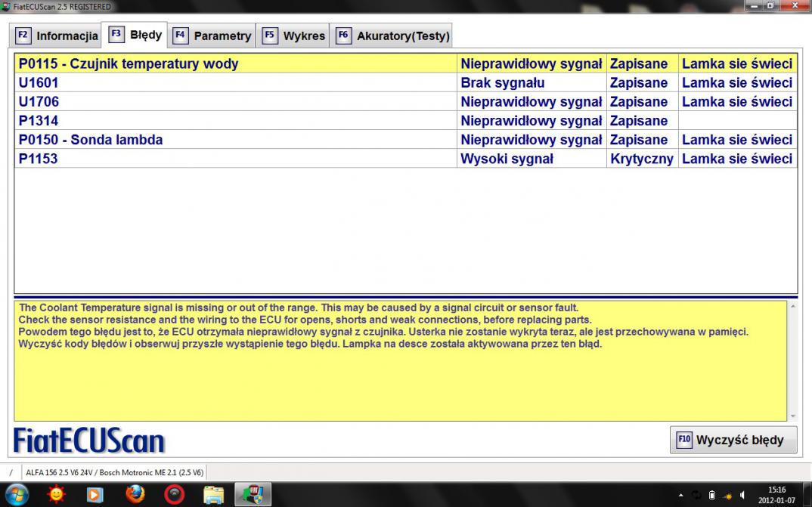
Task: Click Zapisane in the P0150 row
Action: pyautogui.click(x=639, y=140)
